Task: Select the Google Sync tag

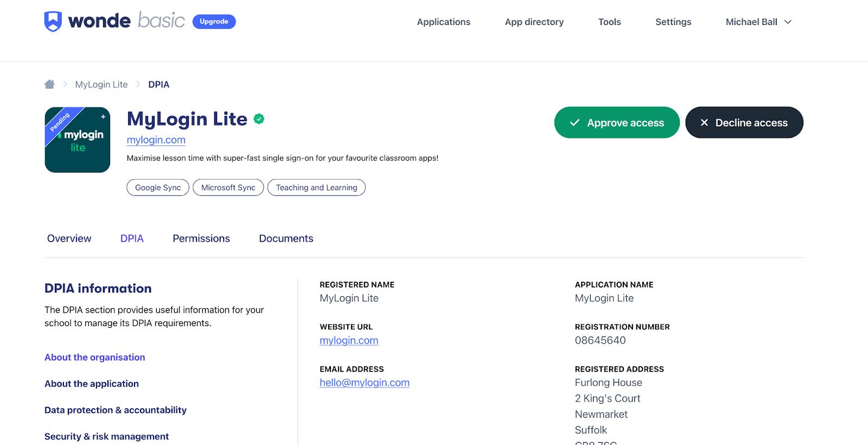Action: (158, 188)
